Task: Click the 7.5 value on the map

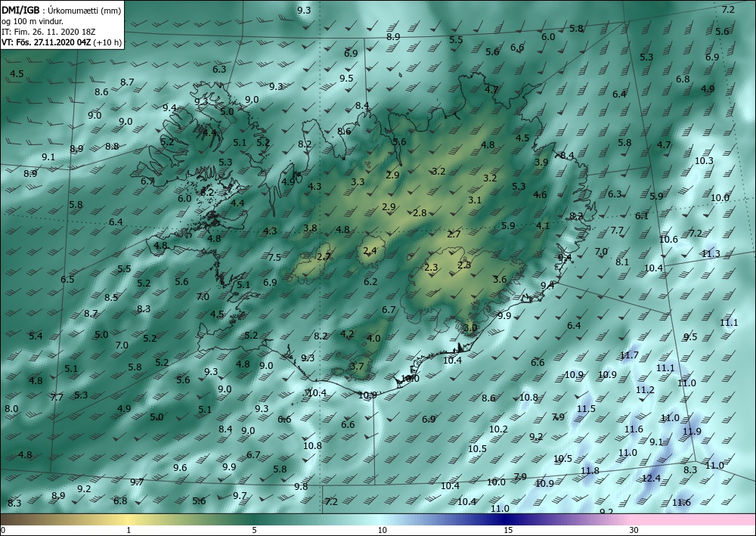Action: pos(274,257)
